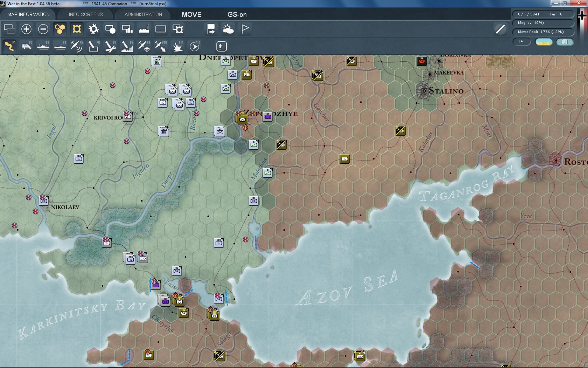Zoom in the map with plus icon

26,29
